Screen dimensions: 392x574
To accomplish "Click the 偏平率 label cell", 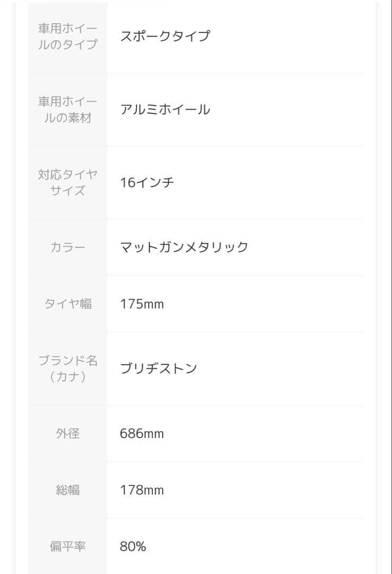I will [67, 546].
